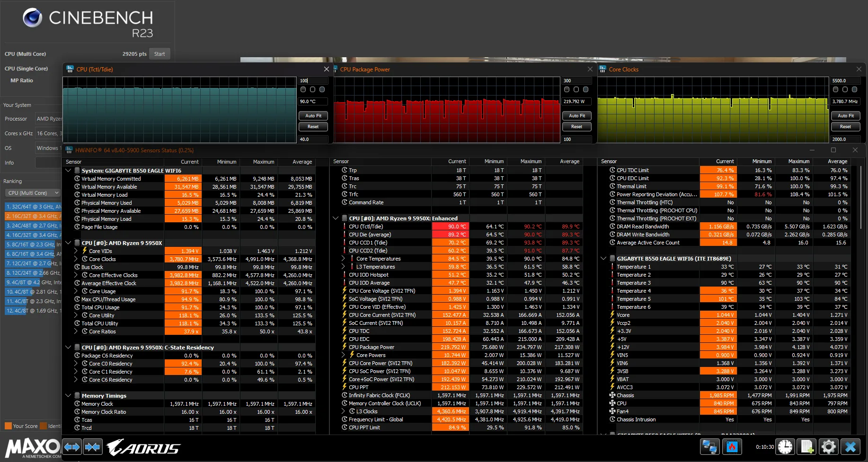Screen dimensions: 868x462
Task: Click the 5500.0 maximum field in Core Clocks graph
Action: click(x=846, y=81)
